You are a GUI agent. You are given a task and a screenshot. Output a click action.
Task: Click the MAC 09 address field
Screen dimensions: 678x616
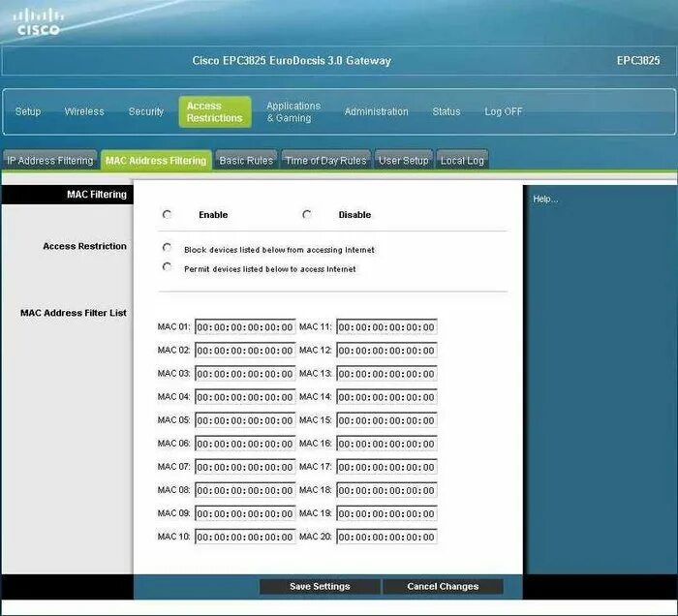coord(245,514)
